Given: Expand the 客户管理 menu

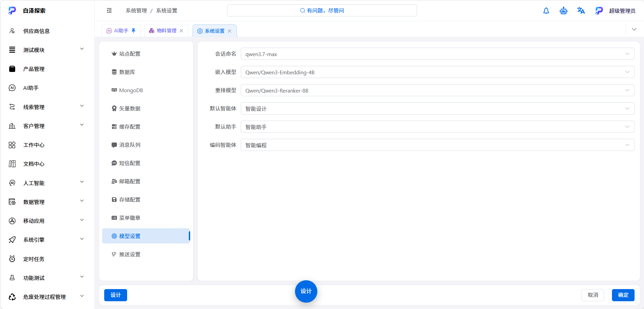Looking at the screenshot, I should [47, 126].
